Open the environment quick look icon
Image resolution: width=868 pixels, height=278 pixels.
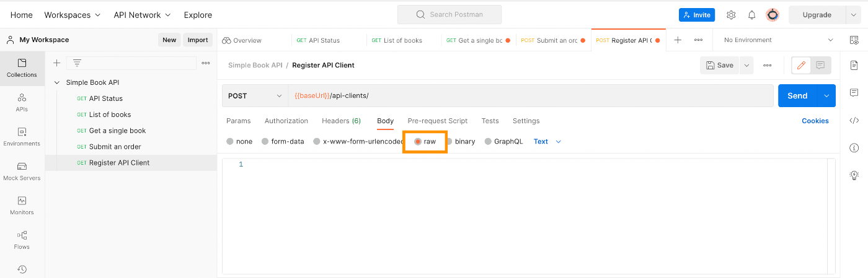(854, 40)
